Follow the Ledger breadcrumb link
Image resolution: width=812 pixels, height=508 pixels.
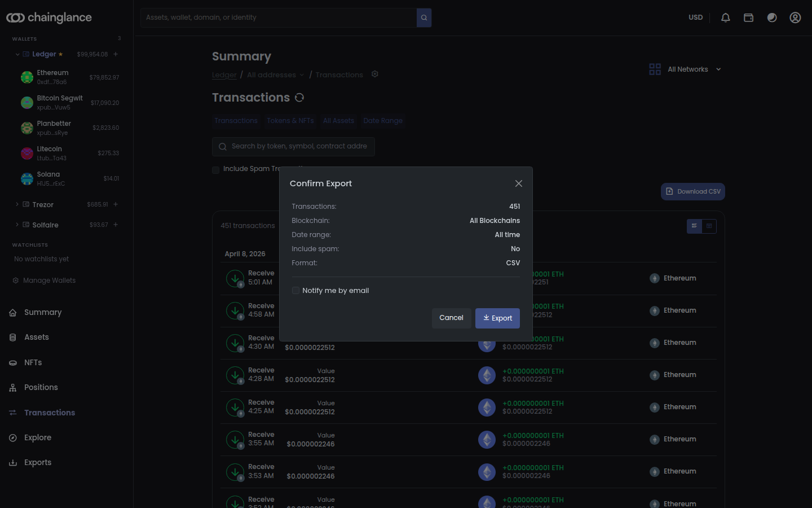(224, 75)
